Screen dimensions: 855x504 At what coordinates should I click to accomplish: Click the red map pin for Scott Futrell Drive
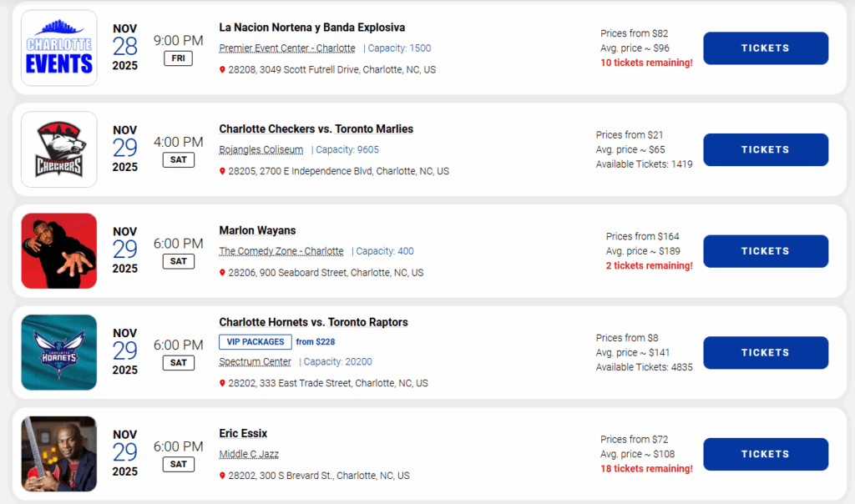[222, 70]
